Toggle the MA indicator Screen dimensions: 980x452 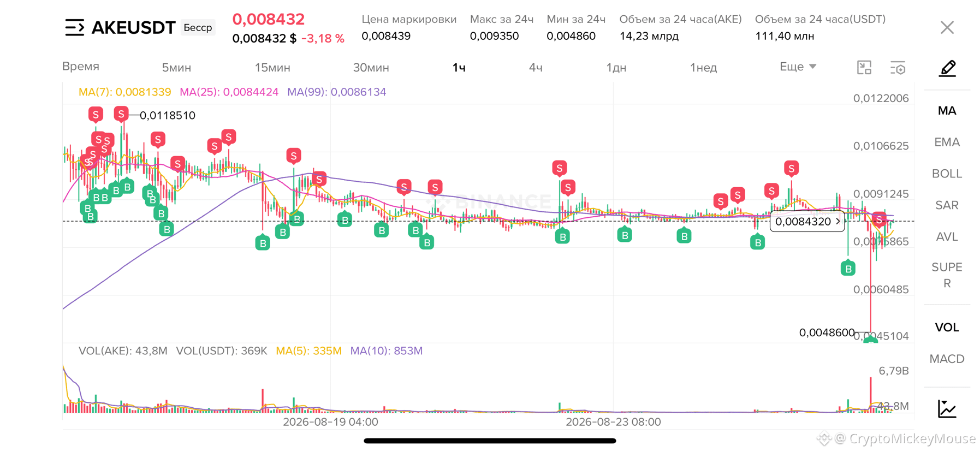[947, 111]
